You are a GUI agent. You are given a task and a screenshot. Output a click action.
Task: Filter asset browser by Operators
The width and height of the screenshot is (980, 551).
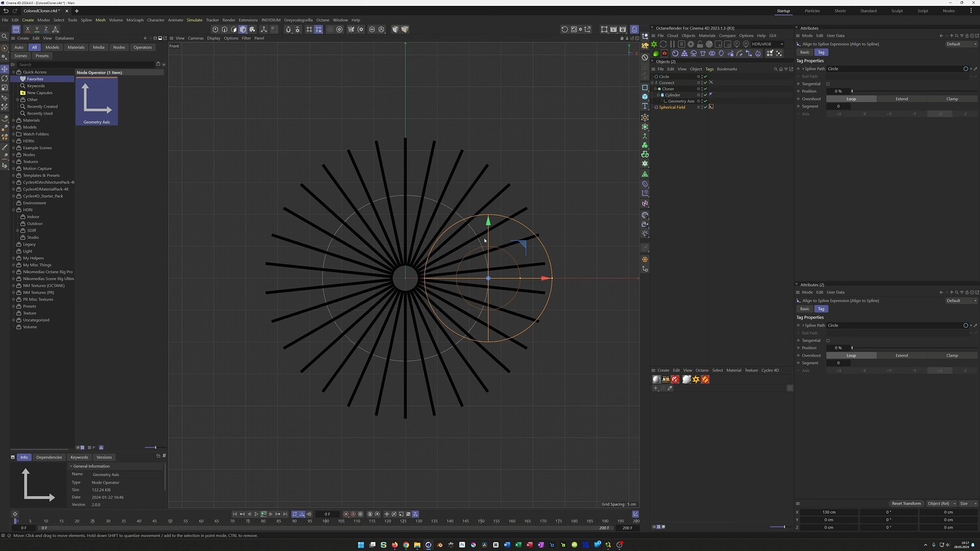point(142,47)
